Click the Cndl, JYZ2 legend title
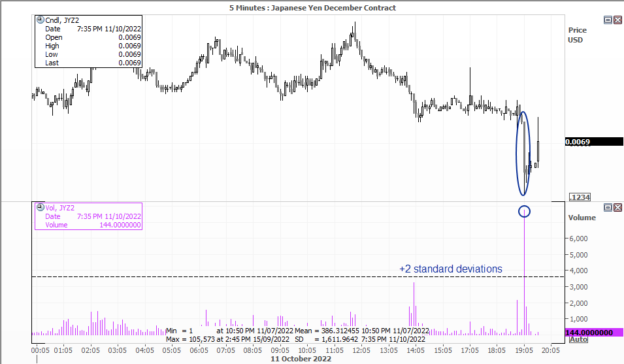The height and width of the screenshot is (364, 624). [x=62, y=20]
